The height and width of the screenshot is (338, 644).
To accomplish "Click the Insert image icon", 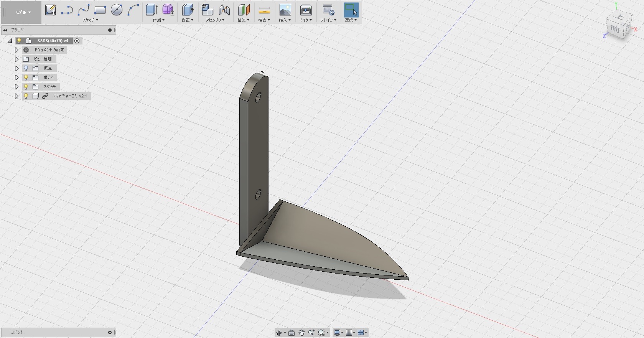I will pos(285,10).
